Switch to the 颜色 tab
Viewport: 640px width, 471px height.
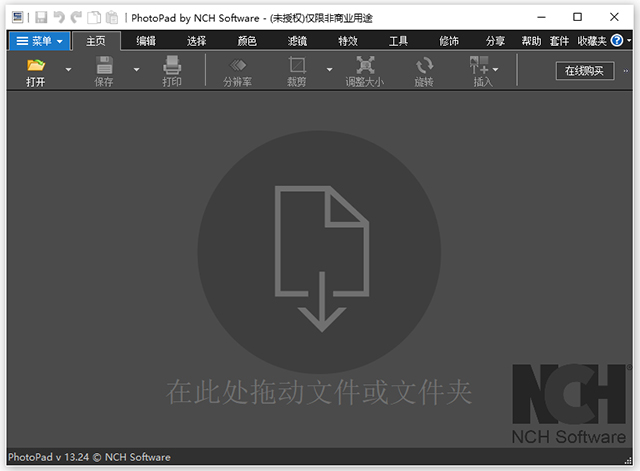pyautogui.click(x=247, y=41)
